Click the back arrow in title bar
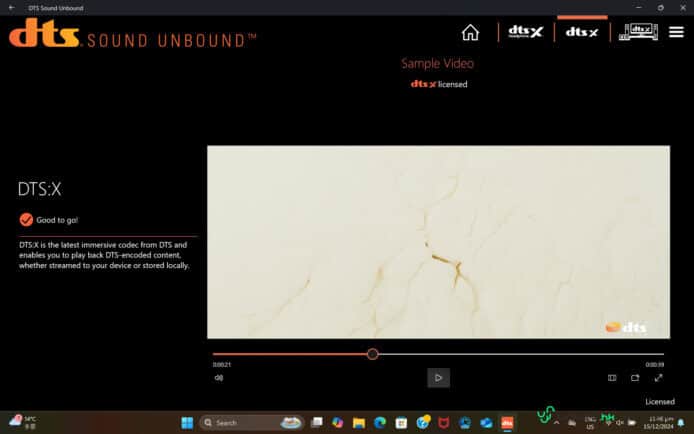 pyautogui.click(x=11, y=8)
